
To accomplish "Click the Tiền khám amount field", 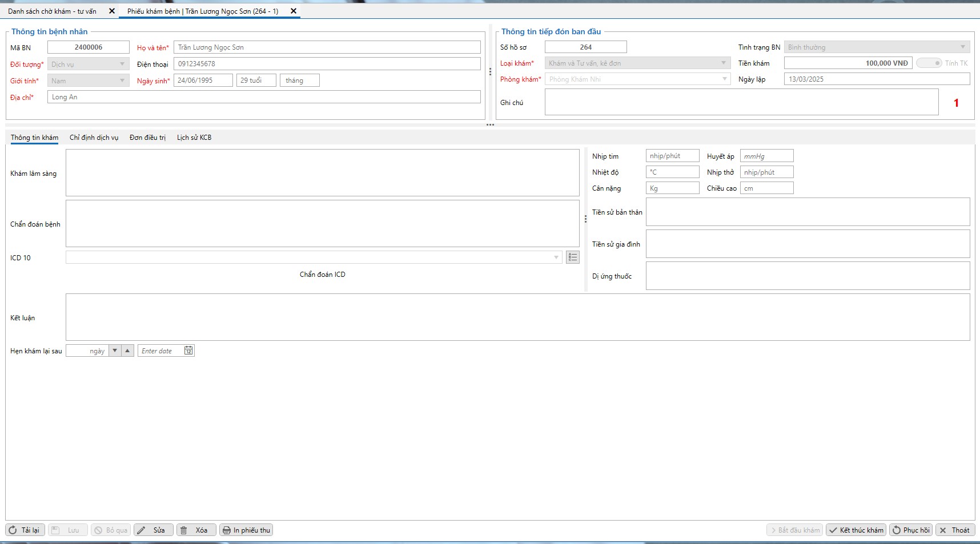I will (848, 63).
